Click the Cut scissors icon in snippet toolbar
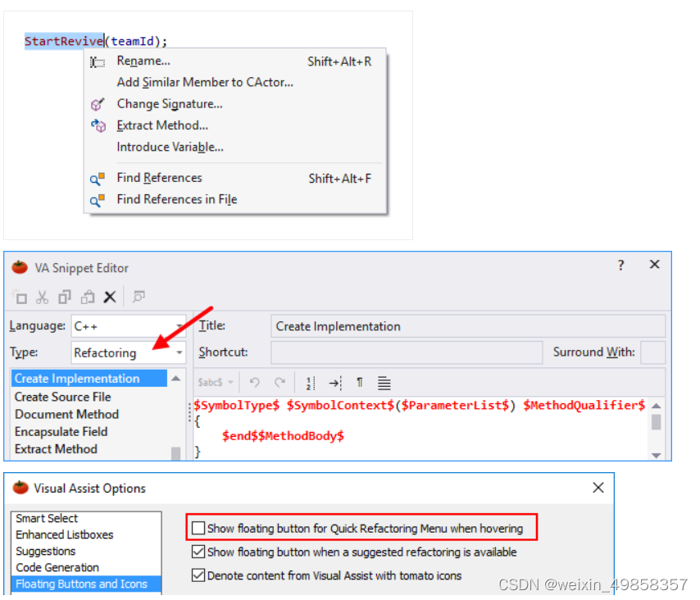The height and width of the screenshot is (600, 700). click(42, 297)
